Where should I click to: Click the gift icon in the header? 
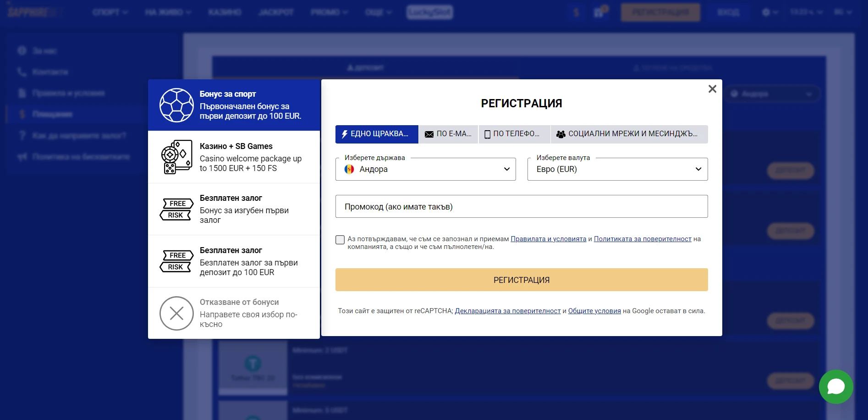click(599, 12)
